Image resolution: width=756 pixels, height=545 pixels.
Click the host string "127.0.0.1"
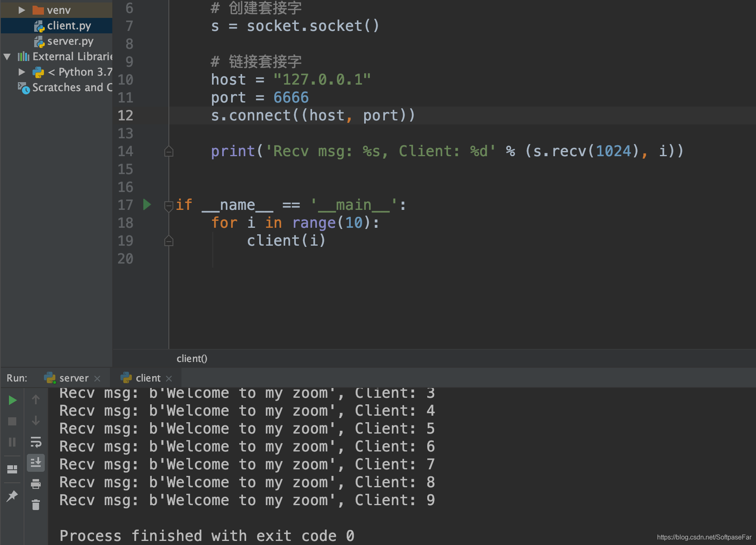(322, 80)
